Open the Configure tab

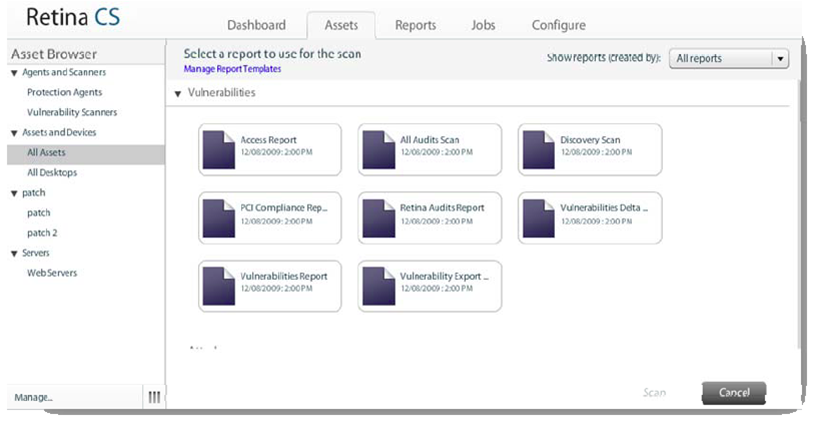[558, 25]
